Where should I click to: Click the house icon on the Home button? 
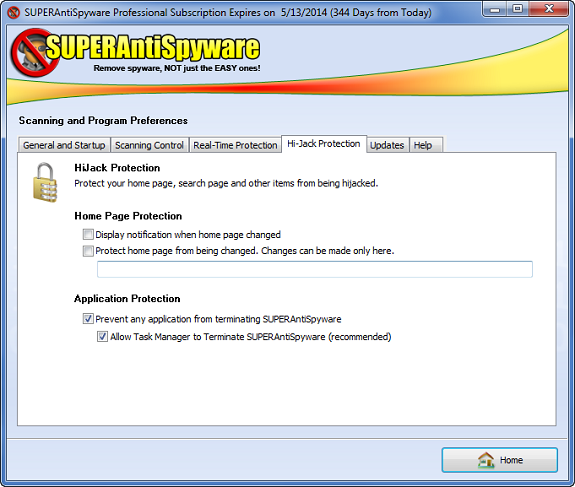[486, 460]
